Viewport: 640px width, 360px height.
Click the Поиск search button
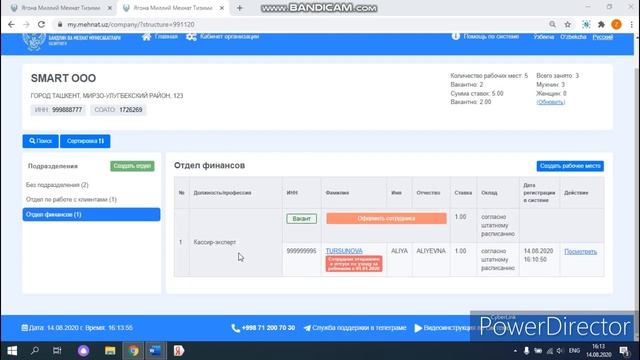coord(40,141)
